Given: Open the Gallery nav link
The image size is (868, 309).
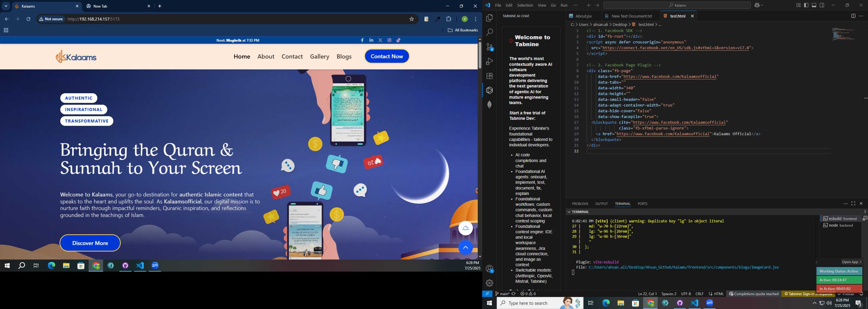Looking at the screenshot, I should tap(319, 57).
